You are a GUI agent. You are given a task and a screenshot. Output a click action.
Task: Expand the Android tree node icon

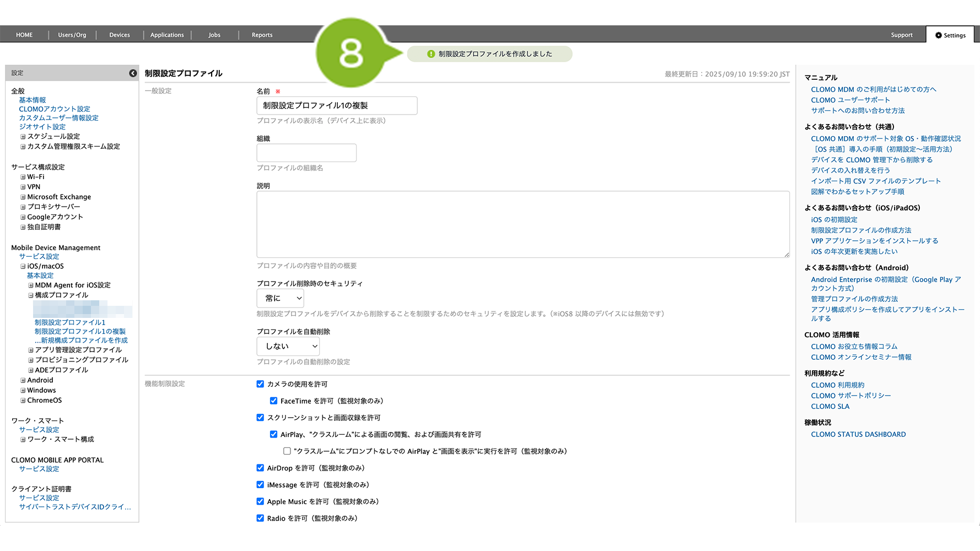pos(23,381)
